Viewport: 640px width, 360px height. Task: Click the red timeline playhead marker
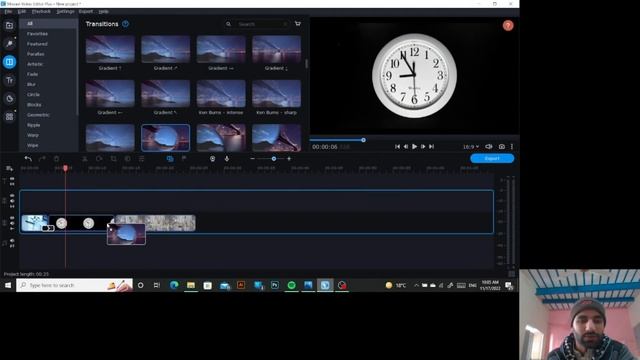65,168
